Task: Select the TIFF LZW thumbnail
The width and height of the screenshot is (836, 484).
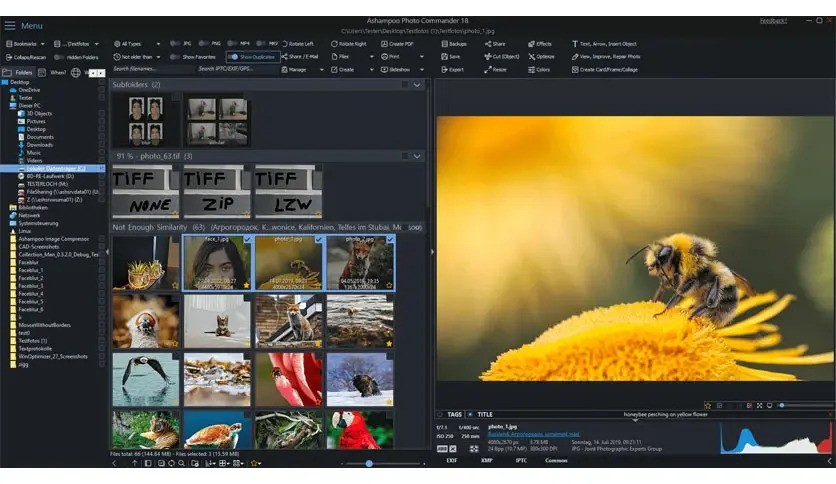Action: coord(288,191)
